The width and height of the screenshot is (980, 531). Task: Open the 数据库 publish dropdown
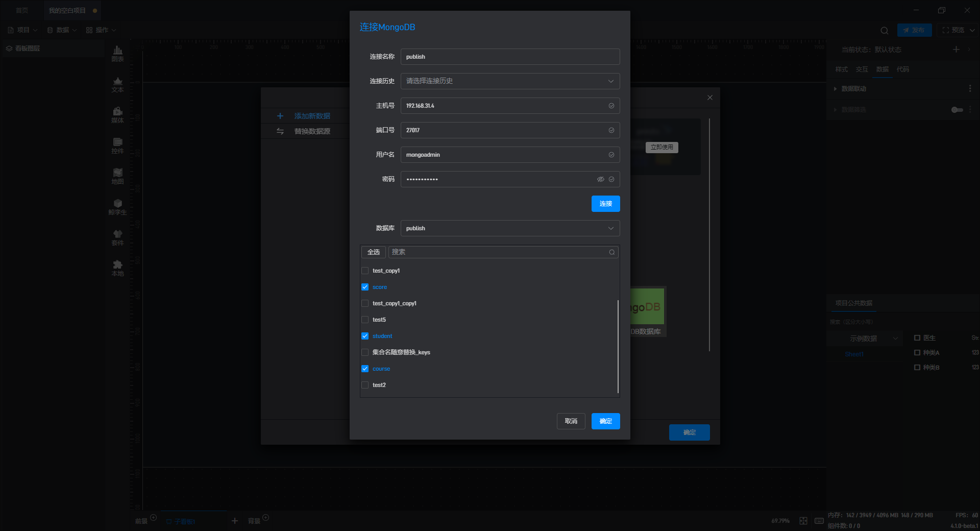tap(510, 228)
